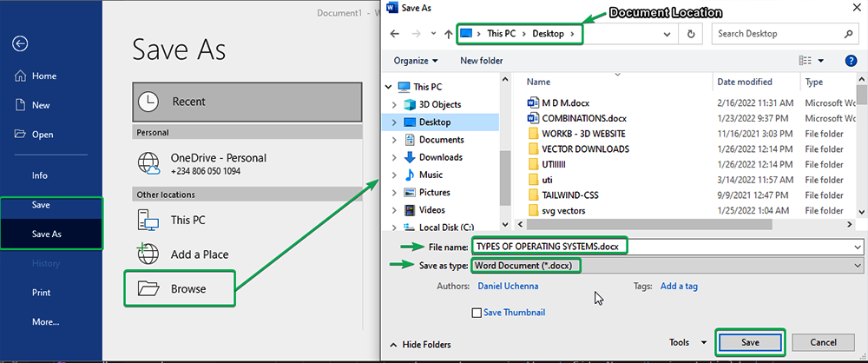This screenshot has width=868, height=363.
Task: Open the Tools dropdown menu
Action: coord(688,342)
